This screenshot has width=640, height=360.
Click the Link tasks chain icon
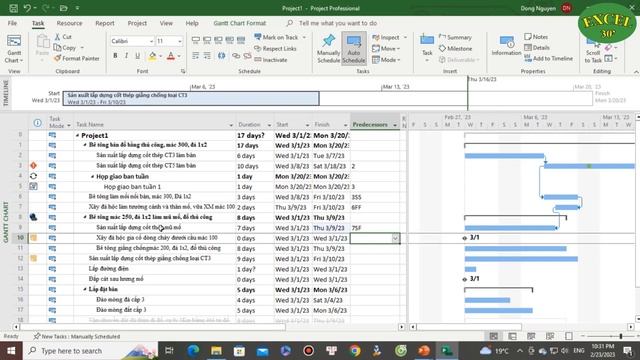236,56
